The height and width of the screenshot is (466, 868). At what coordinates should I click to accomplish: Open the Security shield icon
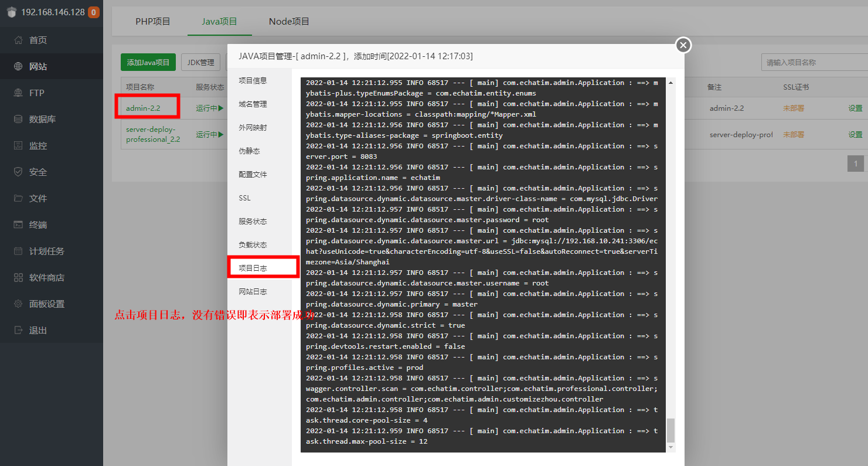18,172
